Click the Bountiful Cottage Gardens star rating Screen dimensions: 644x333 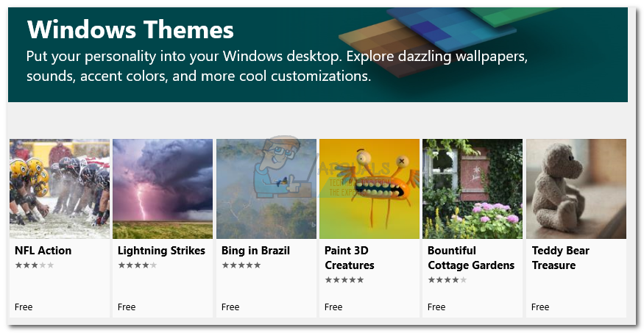tap(447, 279)
